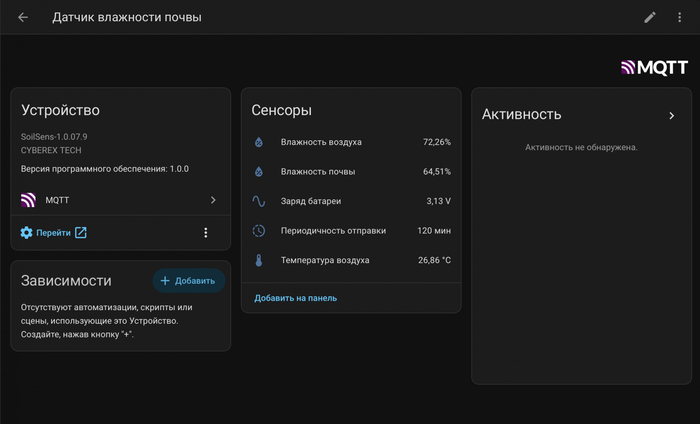Screen dimensions: 700x424
Task: Click the 3,13 V battery value
Action: (x=438, y=201)
